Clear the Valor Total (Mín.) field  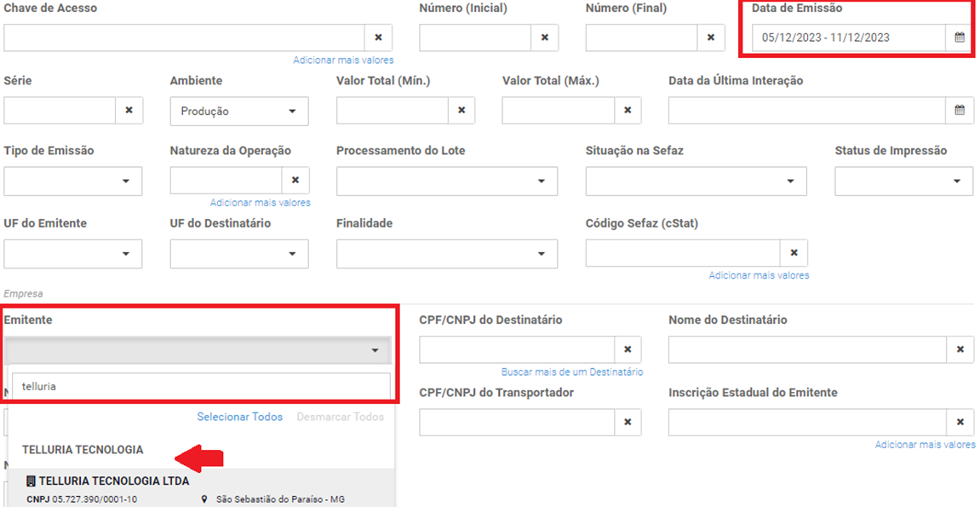461,110
